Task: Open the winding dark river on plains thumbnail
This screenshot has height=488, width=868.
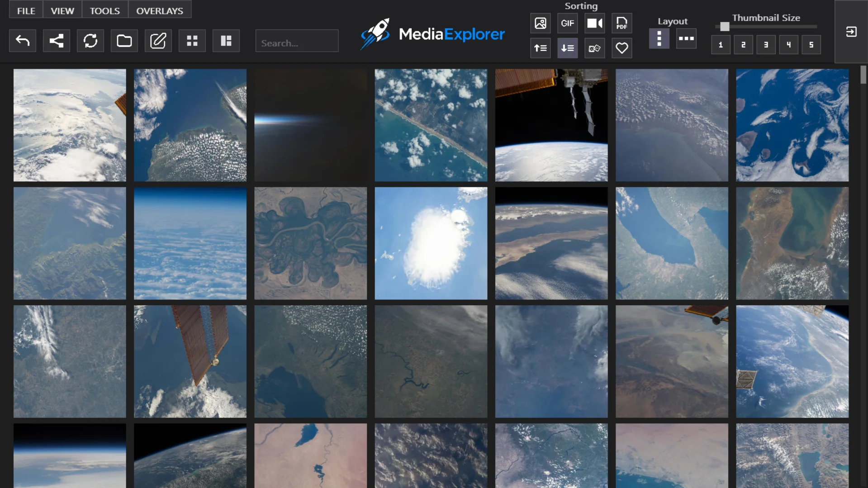Action: 431,361
